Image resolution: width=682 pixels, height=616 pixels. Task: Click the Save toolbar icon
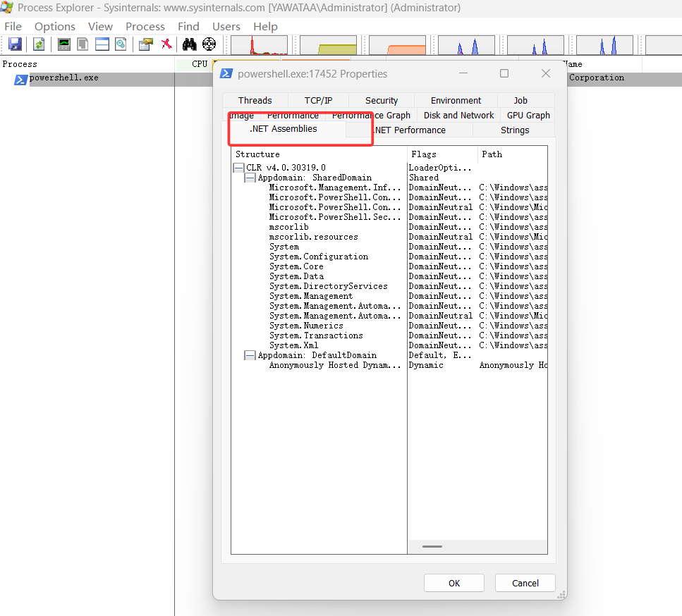(x=16, y=44)
